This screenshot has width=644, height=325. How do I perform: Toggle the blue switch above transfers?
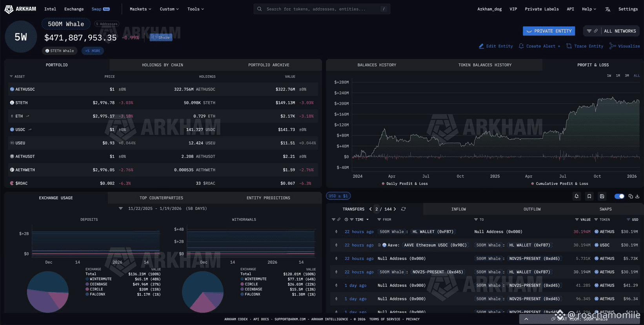click(619, 196)
